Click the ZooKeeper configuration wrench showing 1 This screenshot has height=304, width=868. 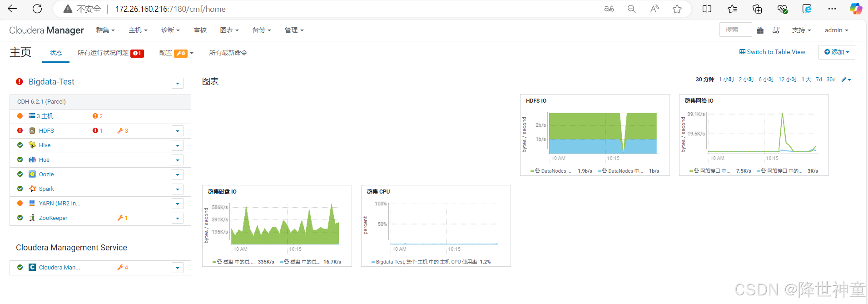123,218
